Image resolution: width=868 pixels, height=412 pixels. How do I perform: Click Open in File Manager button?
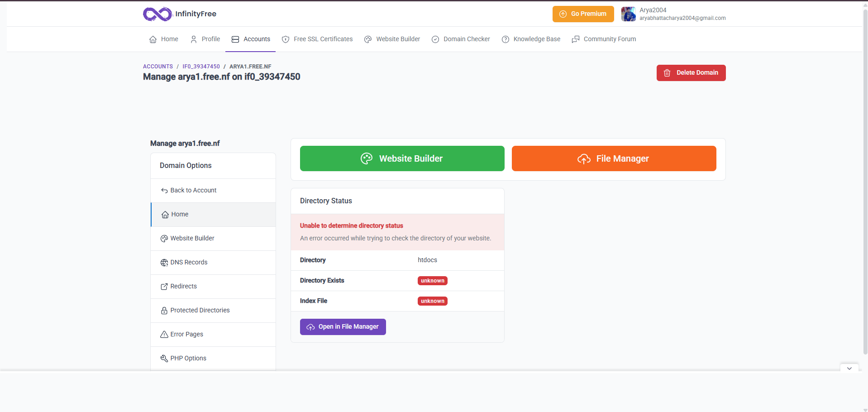[343, 327]
